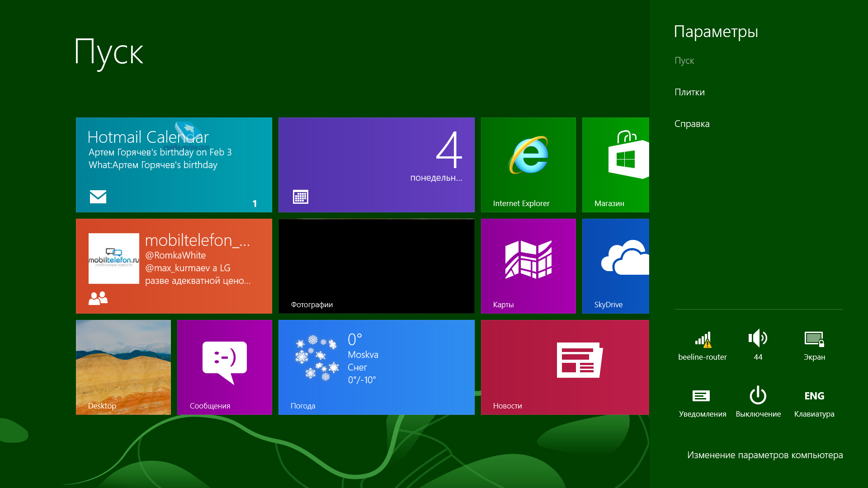Click the snowflakes weather icon

316,357
